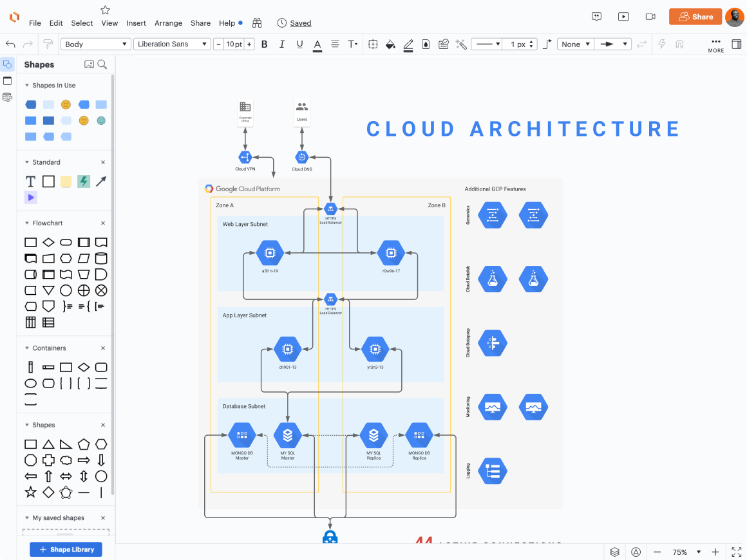This screenshot has width=747, height=560.
Task: Click the shadow droplet icon
Action: (x=426, y=44)
